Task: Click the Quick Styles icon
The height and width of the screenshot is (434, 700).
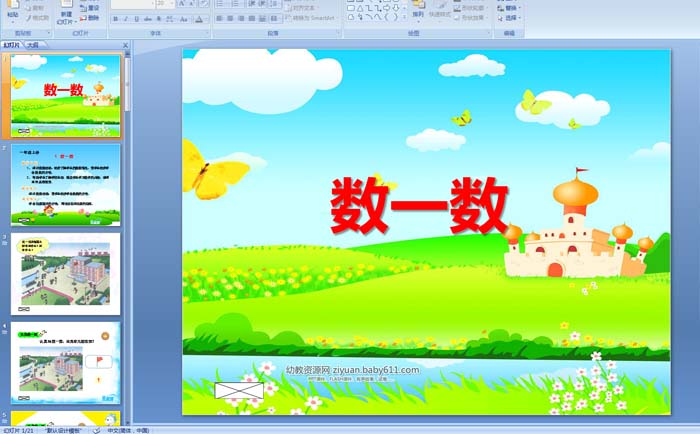Action: pyautogui.click(x=439, y=10)
